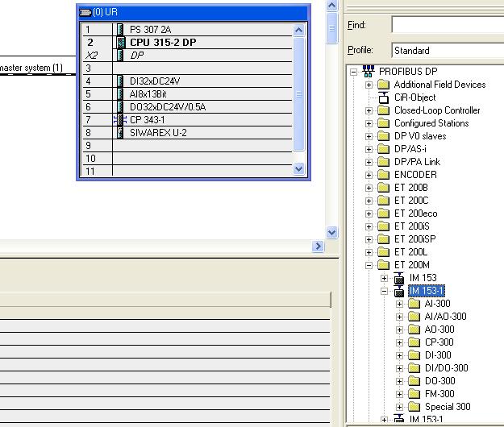
Task: Click the AI-300 folder icon
Action: pyautogui.click(x=414, y=304)
